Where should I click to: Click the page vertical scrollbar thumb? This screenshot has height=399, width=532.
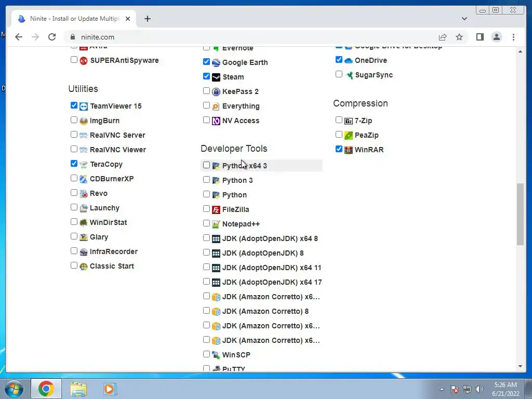point(520,214)
